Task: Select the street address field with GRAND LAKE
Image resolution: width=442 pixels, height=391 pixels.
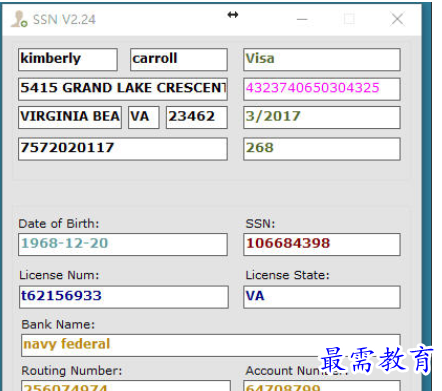Action: click(123, 89)
